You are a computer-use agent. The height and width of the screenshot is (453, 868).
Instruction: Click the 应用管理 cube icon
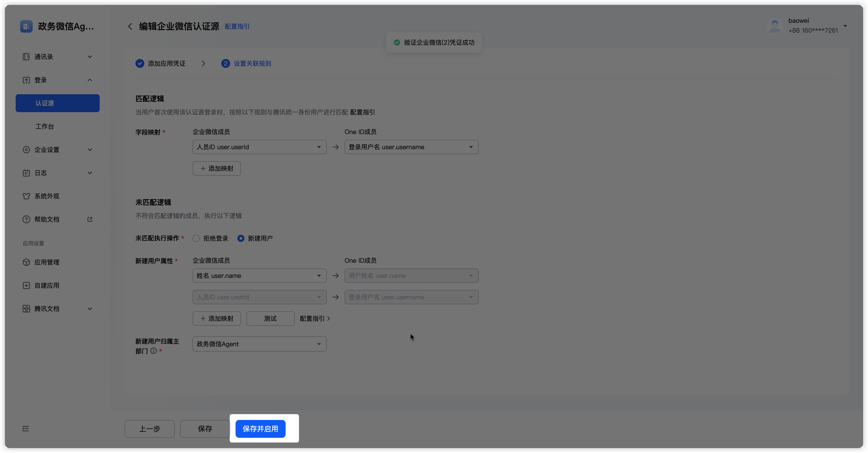click(26, 262)
